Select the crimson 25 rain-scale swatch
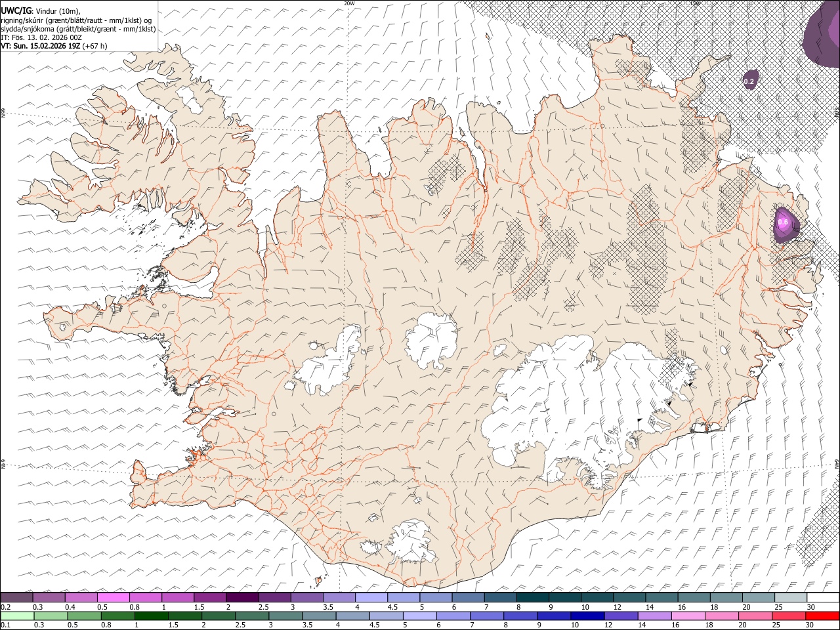The width and height of the screenshot is (840, 630). coord(789,616)
